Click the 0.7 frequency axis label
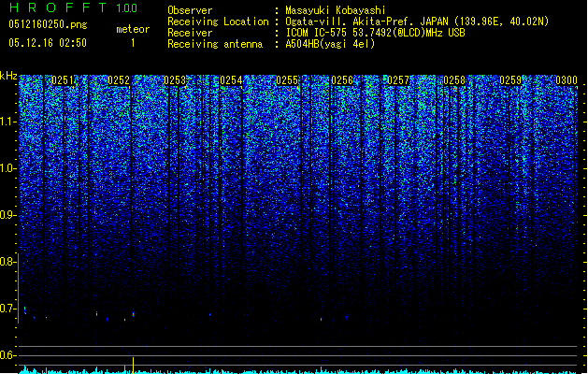 pyautogui.click(x=7, y=309)
